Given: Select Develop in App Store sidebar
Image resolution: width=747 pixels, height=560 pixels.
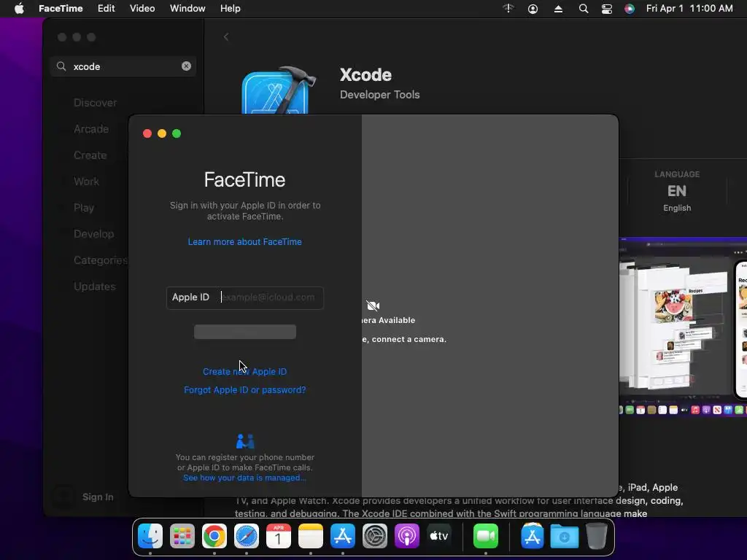Looking at the screenshot, I should point(94,234).
